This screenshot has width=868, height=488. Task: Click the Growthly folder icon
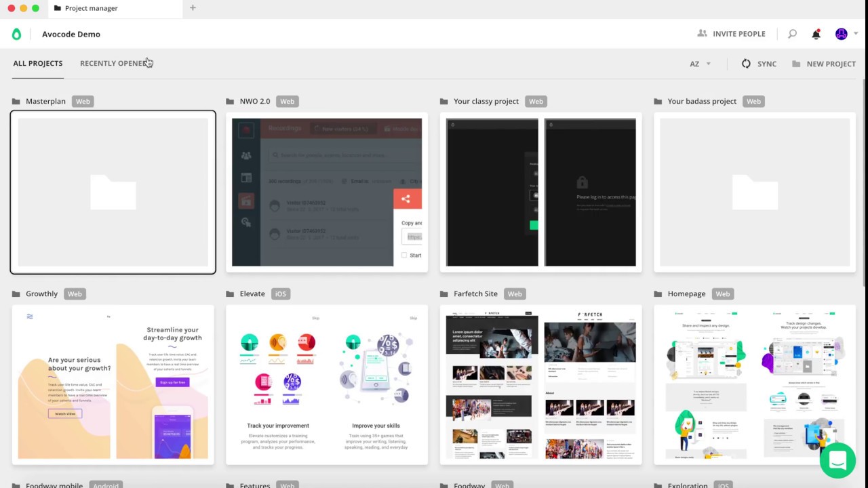pyautogui.click(x=16, y=294)
